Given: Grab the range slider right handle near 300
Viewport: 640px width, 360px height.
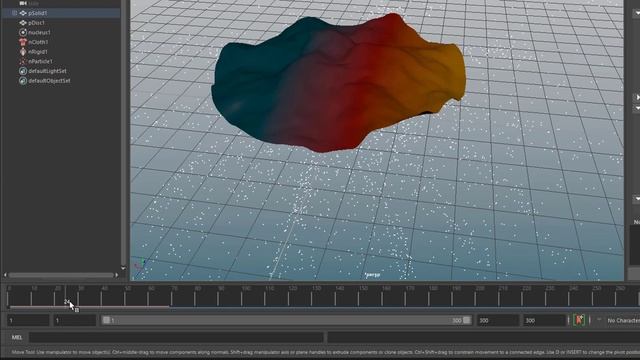Looking at the screenshot, I should (467, 320).
